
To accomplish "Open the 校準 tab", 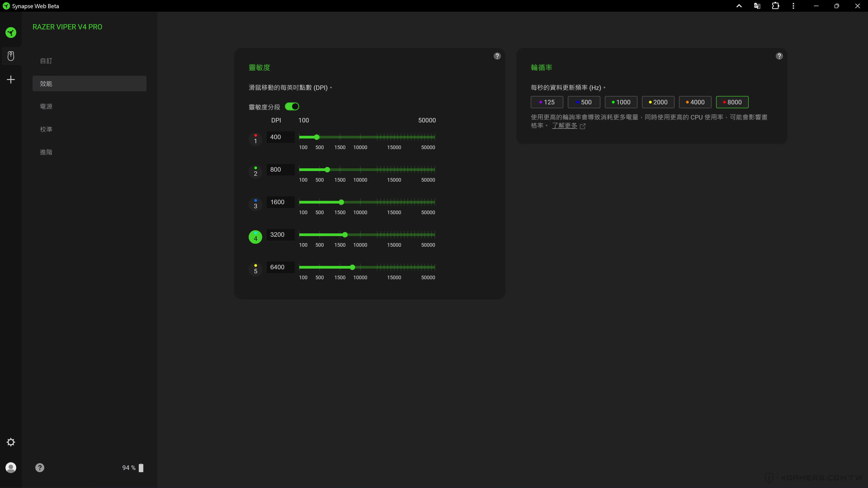I will coord(89,129).
